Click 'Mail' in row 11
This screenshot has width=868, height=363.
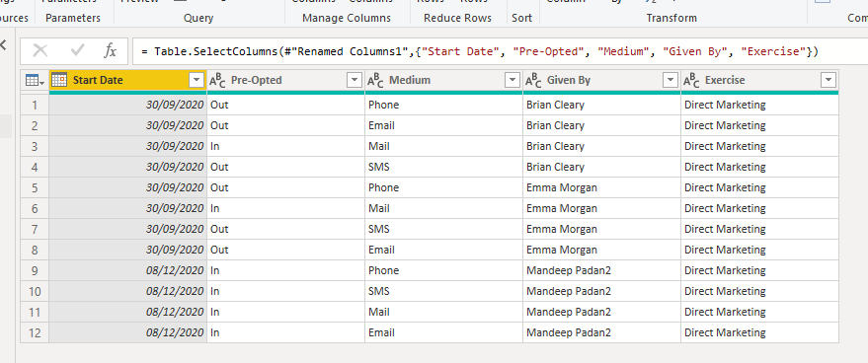coord(379,312)
